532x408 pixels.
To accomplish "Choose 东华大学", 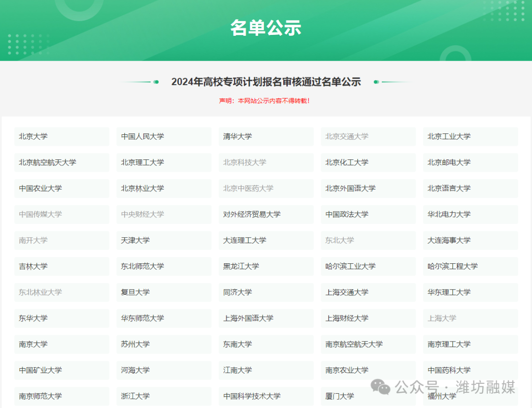I will tap(62, 318).
